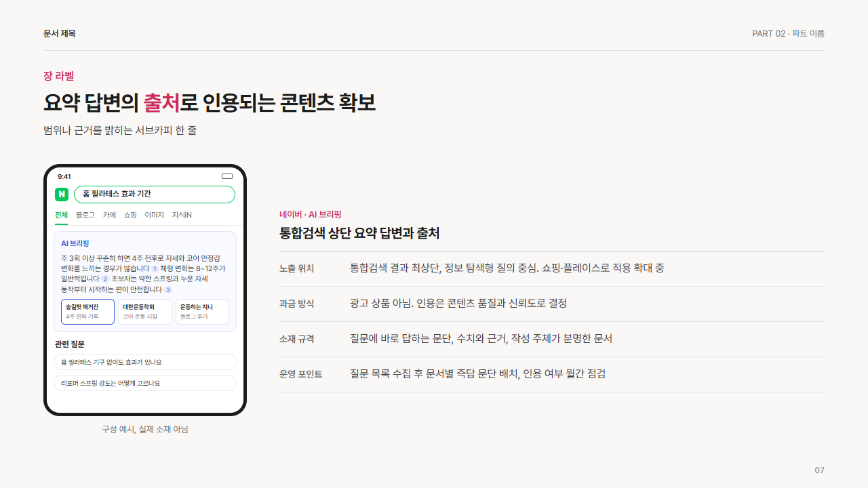Click the 9:41 time in the phone
Screen dimensions: 868x488
click(64, 176)
